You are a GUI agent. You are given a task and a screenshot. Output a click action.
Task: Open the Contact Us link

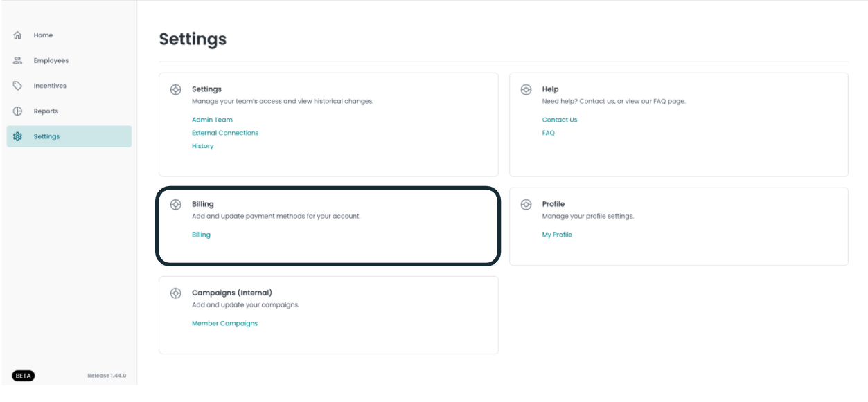[x=560, y=120]
